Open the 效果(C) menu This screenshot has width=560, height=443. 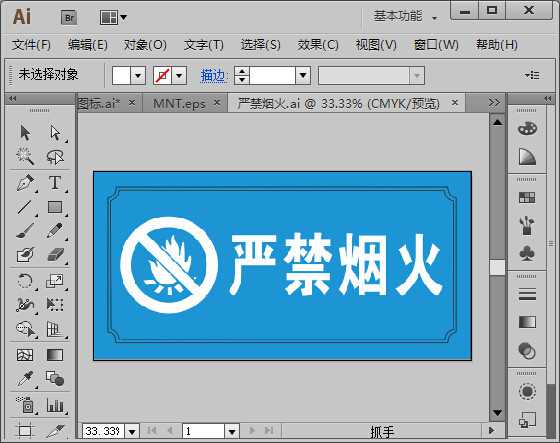[x=318, y=45]
